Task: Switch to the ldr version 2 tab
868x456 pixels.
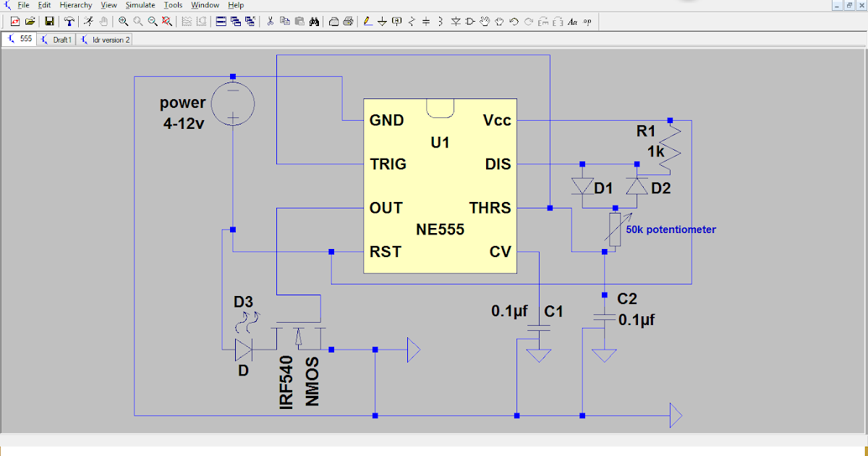Action: pos(106,40)
